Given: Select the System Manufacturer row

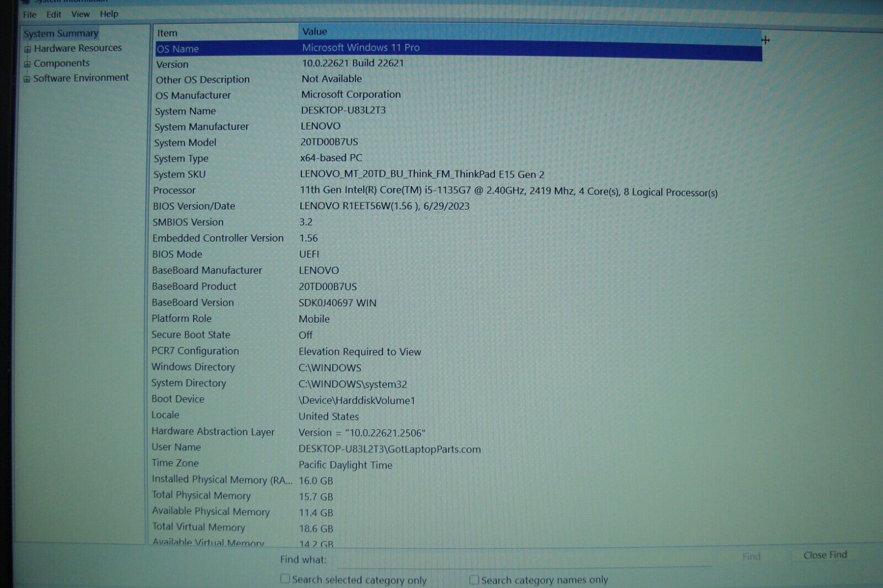Looking at the screenshot, I should [458, 126].
